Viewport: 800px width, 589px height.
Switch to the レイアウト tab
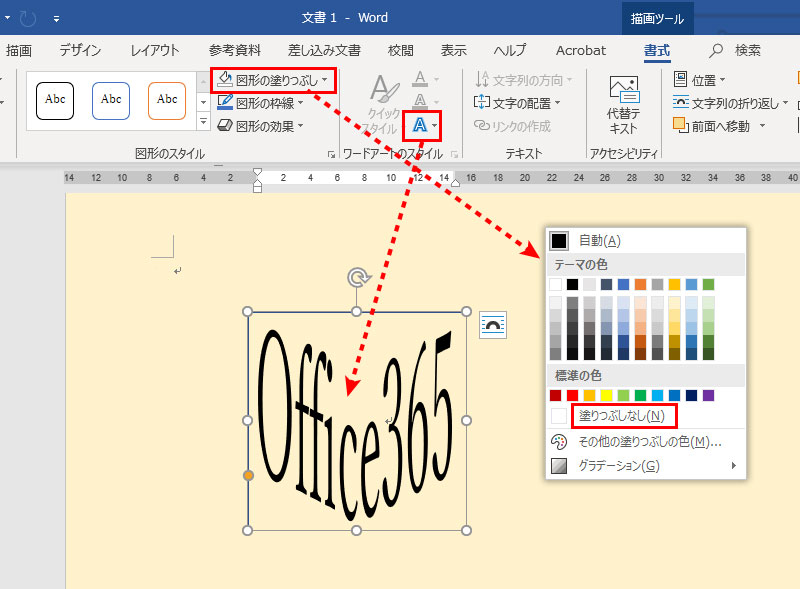(x=155, y=50)
